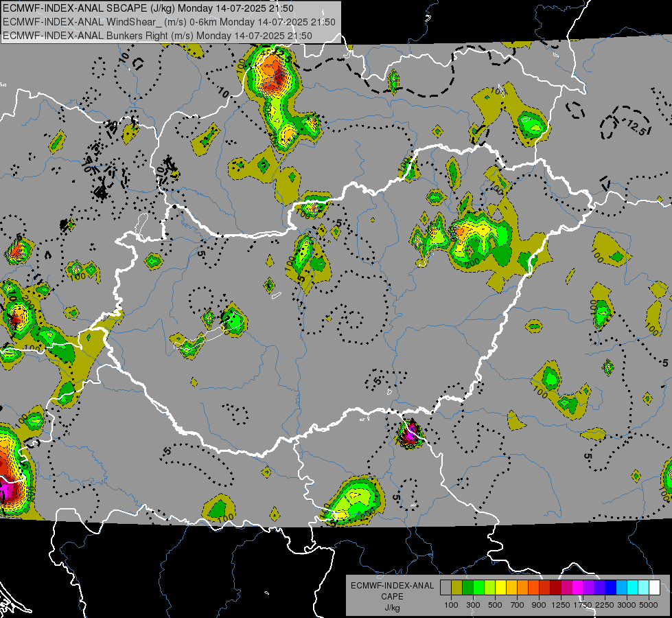Click legend scale value 2250

605,605
